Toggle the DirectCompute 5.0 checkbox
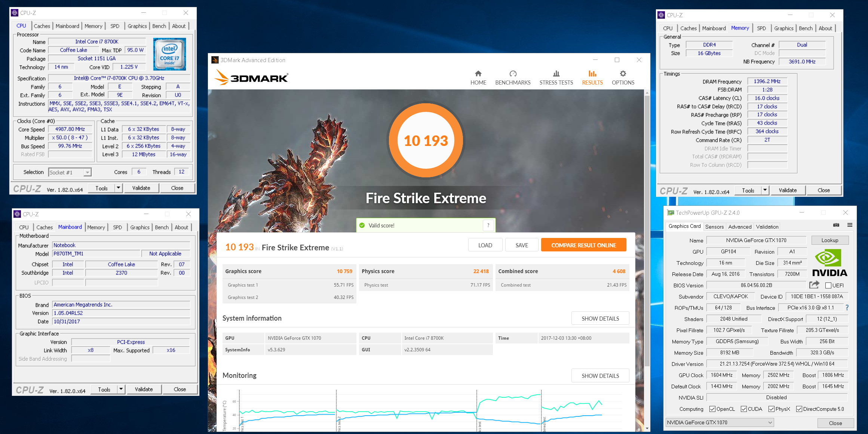Viewport: 868px width, 434px height. pyautogui.click(x=799, y=409)
